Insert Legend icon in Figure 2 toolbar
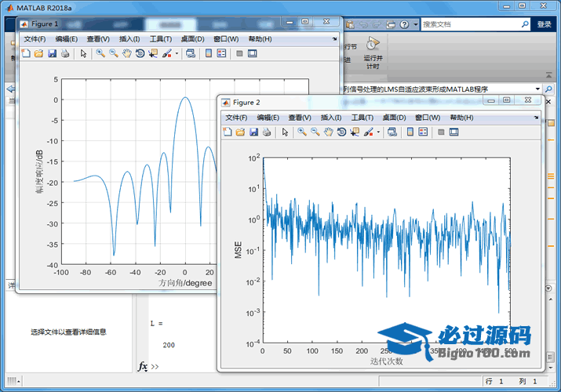The image size is (561, 392). 423,132
